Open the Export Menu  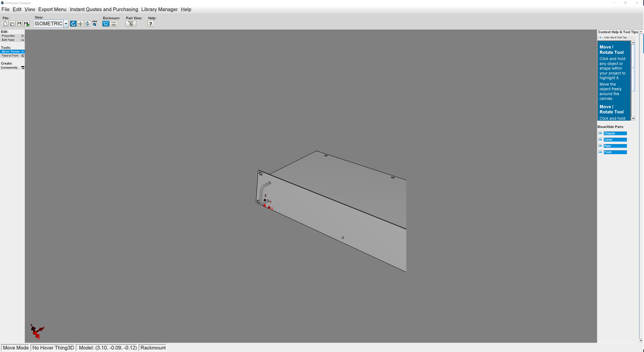pyautogui.click(x=52, y=9)
